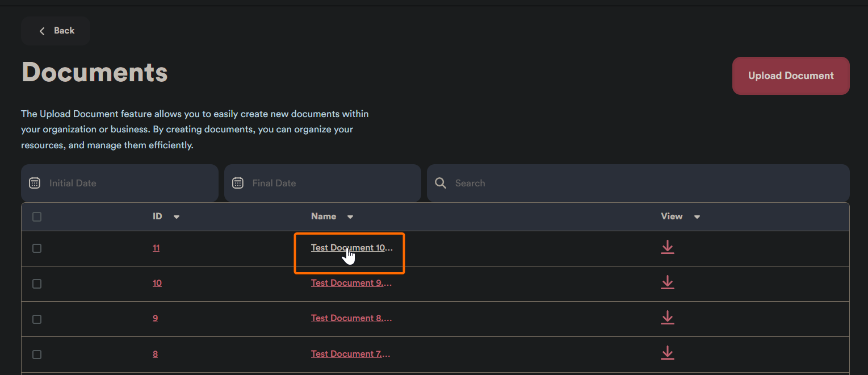Viewport: 868px width, 375px height.
Task: Open the Test Document 10 link
Action: tap(351, 248)
